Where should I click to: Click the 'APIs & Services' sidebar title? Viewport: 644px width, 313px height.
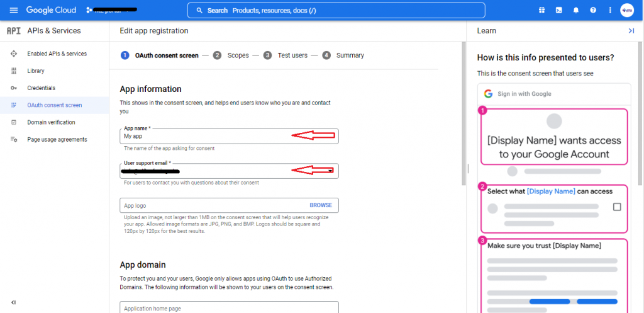pyautogui.click(x=54, y=31)
